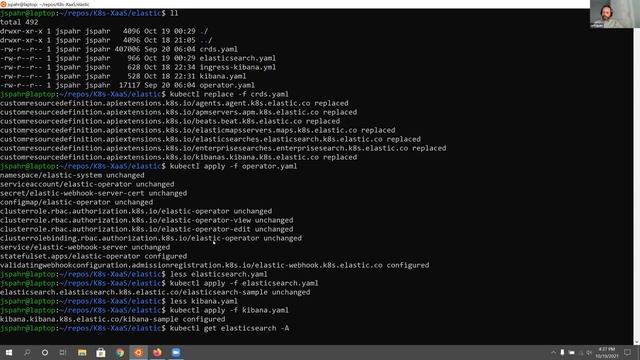Open the Action Center notifications icon
The width and height of the screenshot is (640, 360).
pyautogui.click(x=628, y=353)
